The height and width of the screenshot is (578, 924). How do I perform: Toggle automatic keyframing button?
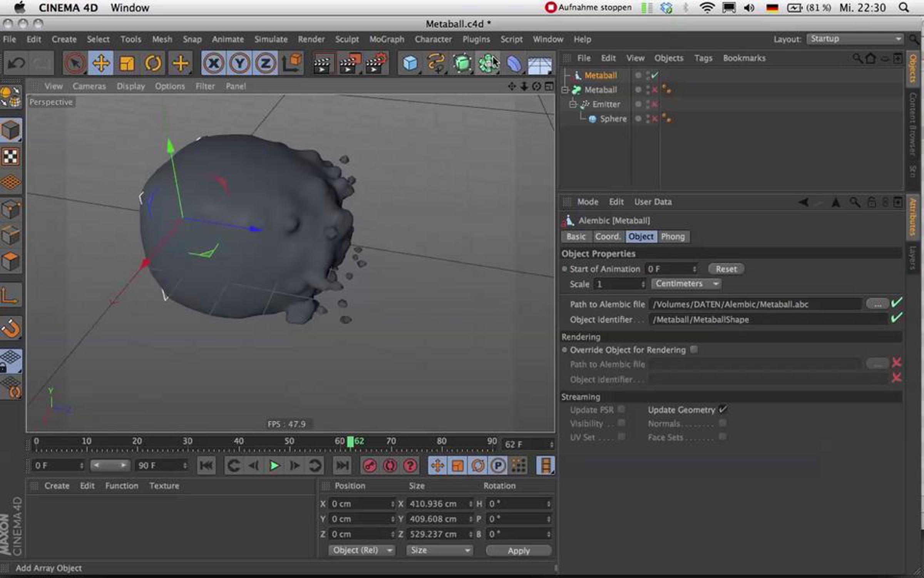coord(390,466)
